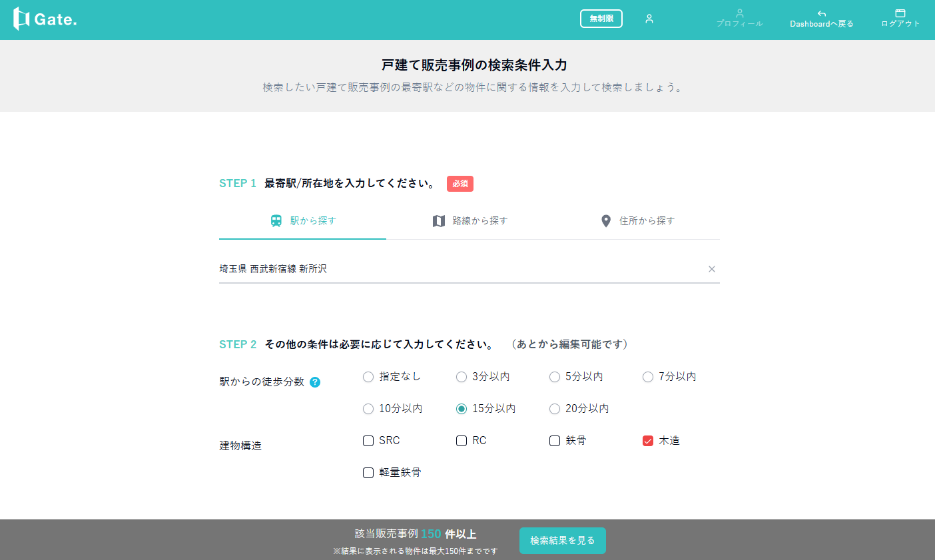Click the help question mark beside 駅からの徒歩分数
The width and height of the screenshot is (935, 560).
(x=315, y=382)
